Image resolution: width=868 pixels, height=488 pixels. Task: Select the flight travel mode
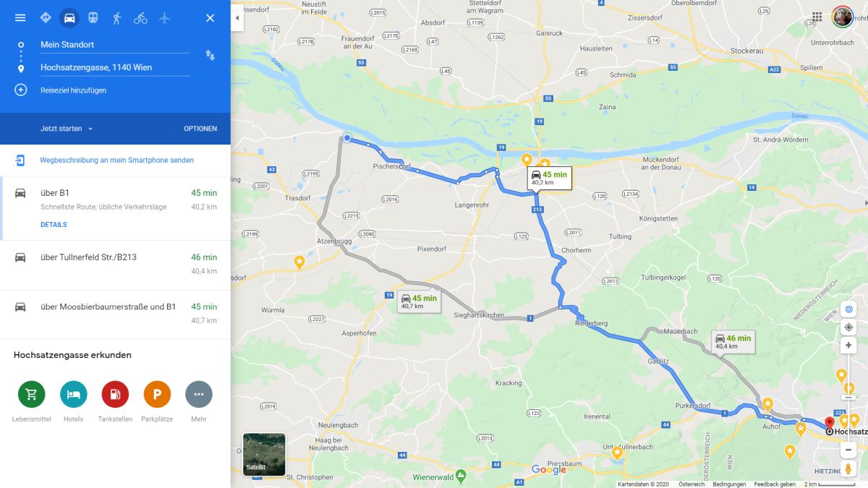(x=164, y=17)
